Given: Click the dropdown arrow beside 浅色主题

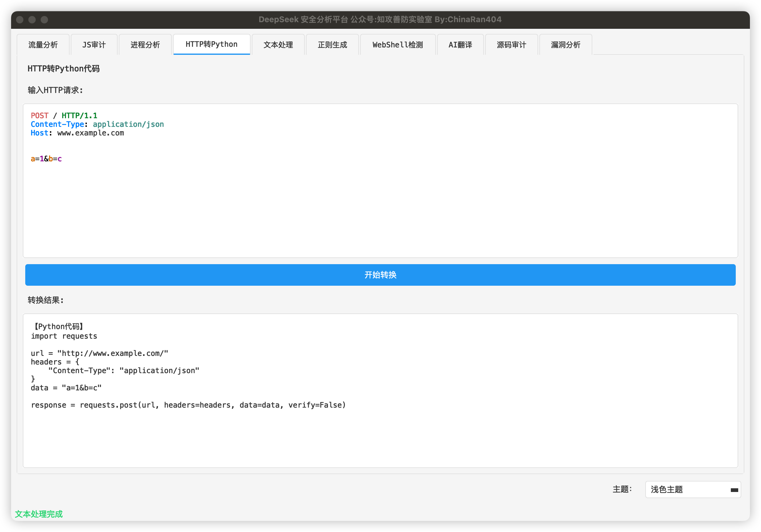Looking at the screenshot, I should (x=734, y=490).
